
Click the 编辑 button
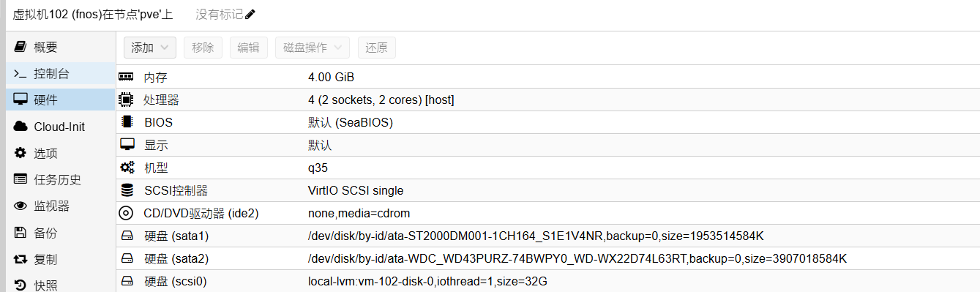click(248, 48)
